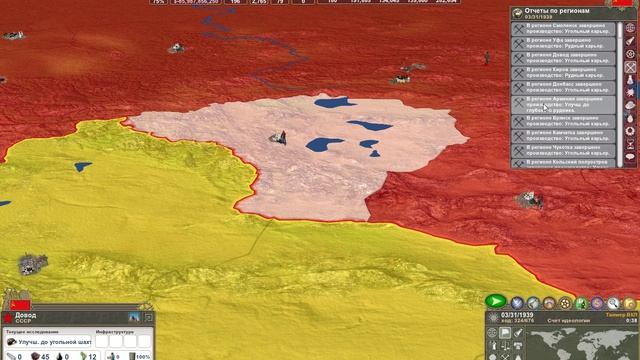Click the factory model east of highlighted region
The image size is (640, 360).
pyautogui.click(x=530, y=200)
